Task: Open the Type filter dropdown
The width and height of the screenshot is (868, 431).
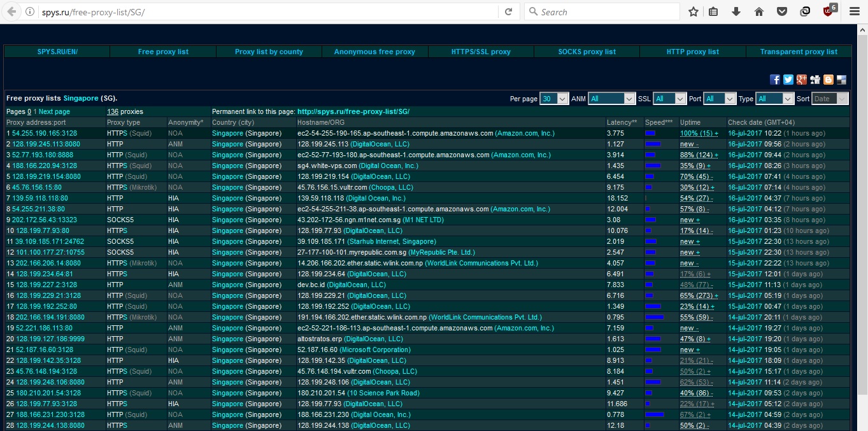Action: 775,99
